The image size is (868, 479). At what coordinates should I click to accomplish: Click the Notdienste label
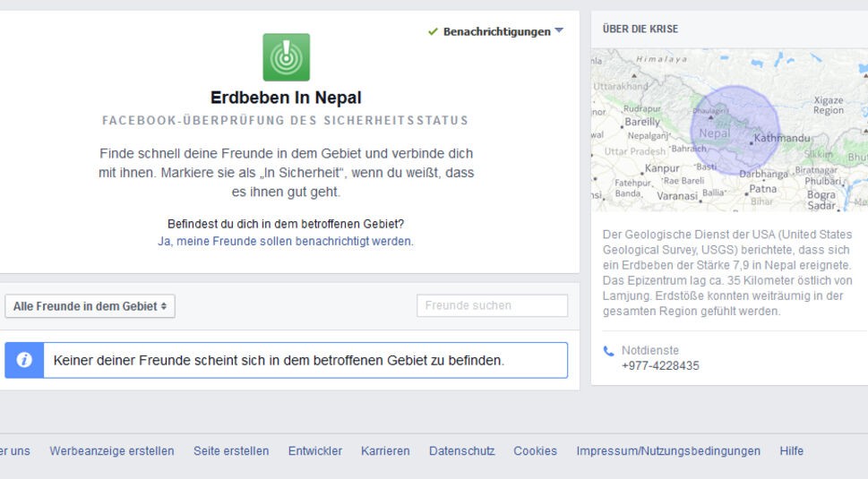coord(650,350)
